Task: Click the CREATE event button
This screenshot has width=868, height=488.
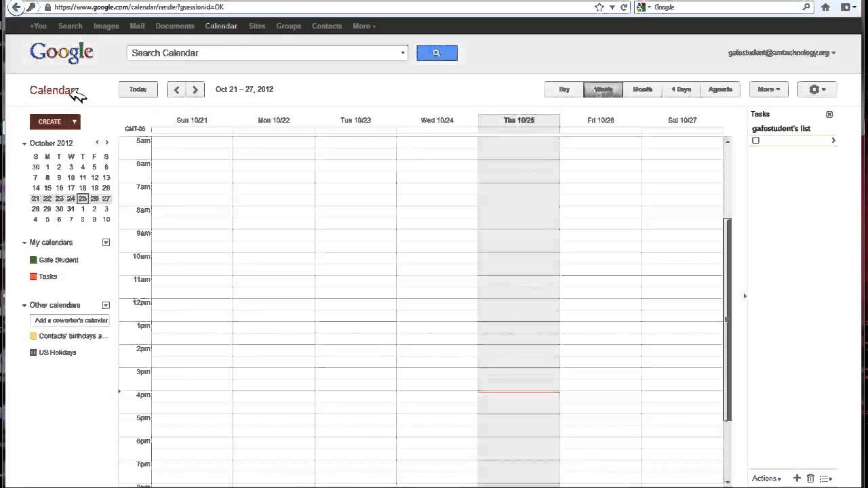Action: [x=50, y=122]
